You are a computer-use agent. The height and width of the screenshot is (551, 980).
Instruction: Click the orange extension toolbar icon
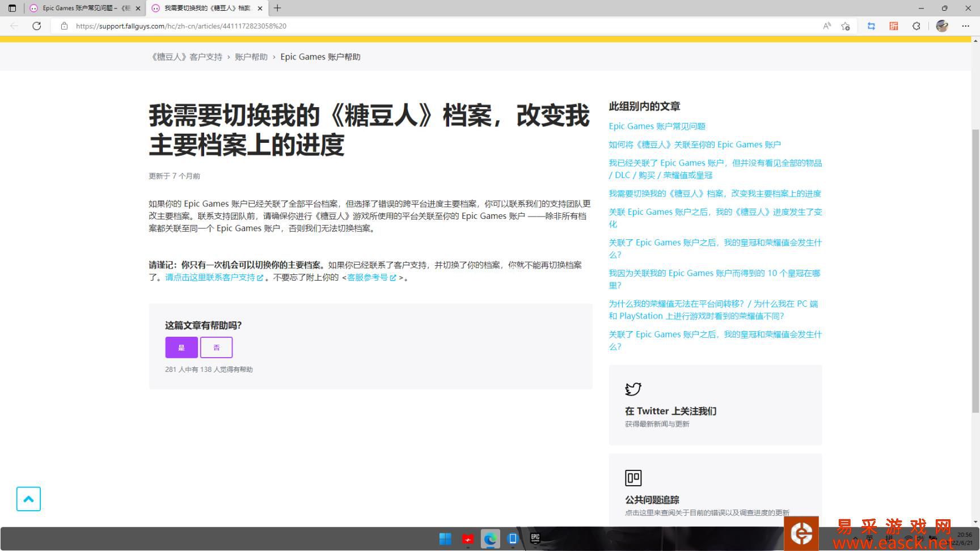pos(894,26)
